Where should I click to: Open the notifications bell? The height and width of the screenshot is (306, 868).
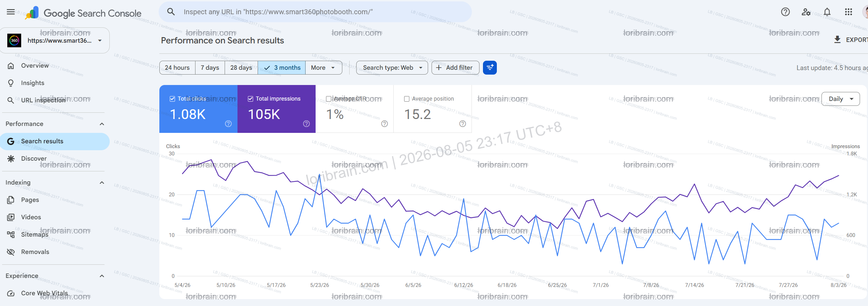827,12
